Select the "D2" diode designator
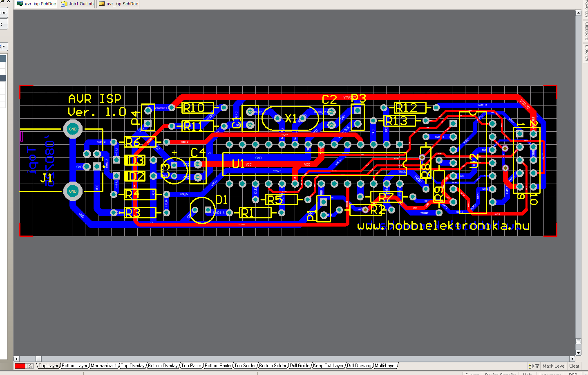 coord(136,176)
